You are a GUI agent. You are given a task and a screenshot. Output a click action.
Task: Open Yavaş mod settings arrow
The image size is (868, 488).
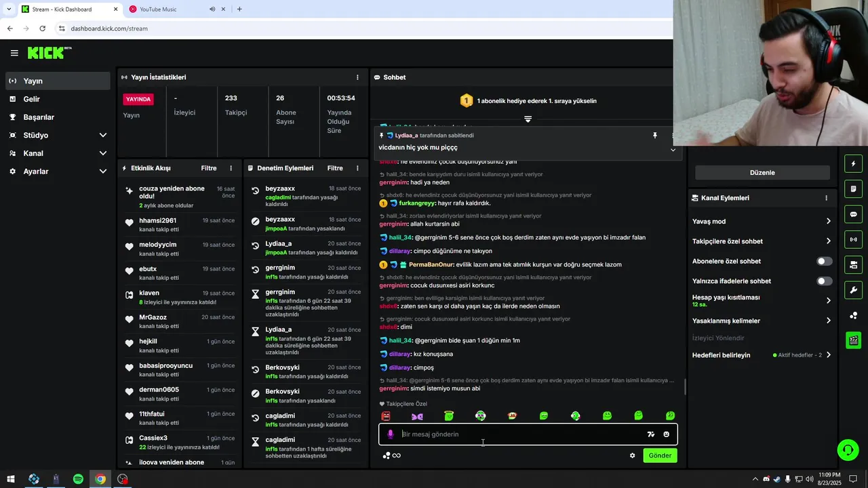tap(828, 222)
